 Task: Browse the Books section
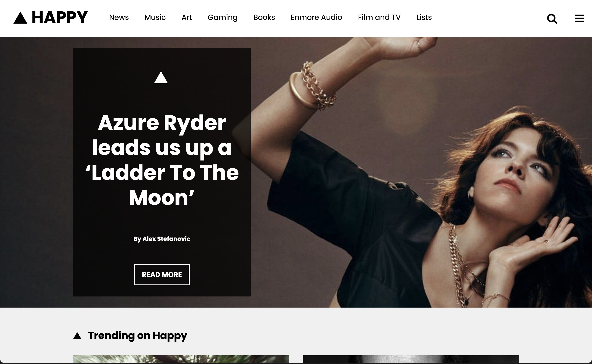point(264,17)
